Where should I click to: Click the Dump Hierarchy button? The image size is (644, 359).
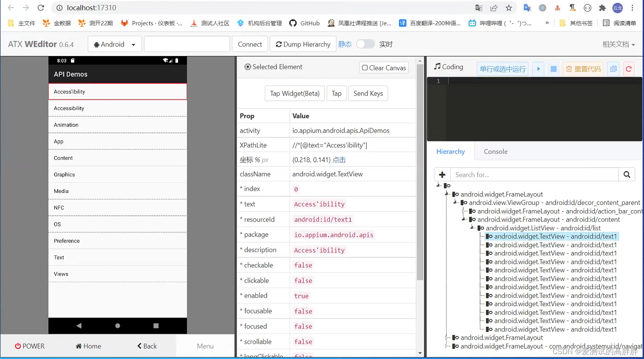click(303, 44)
